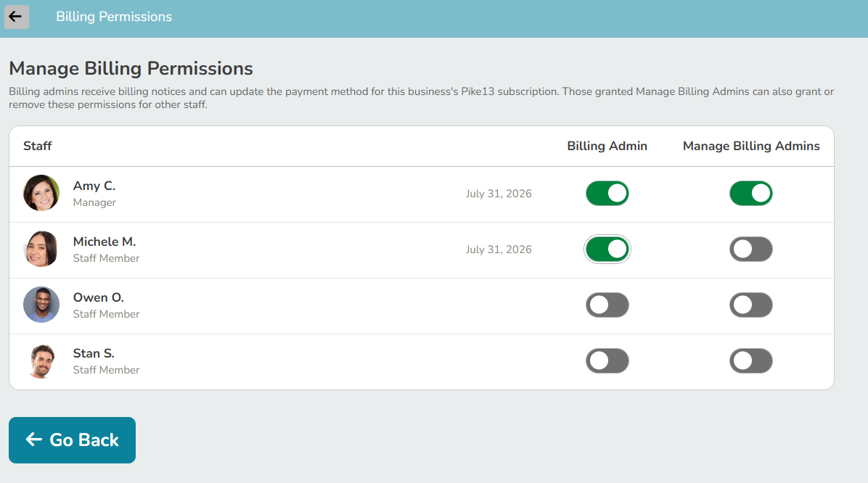Turn on Manage Billing Admins for Owen O.

750,305
